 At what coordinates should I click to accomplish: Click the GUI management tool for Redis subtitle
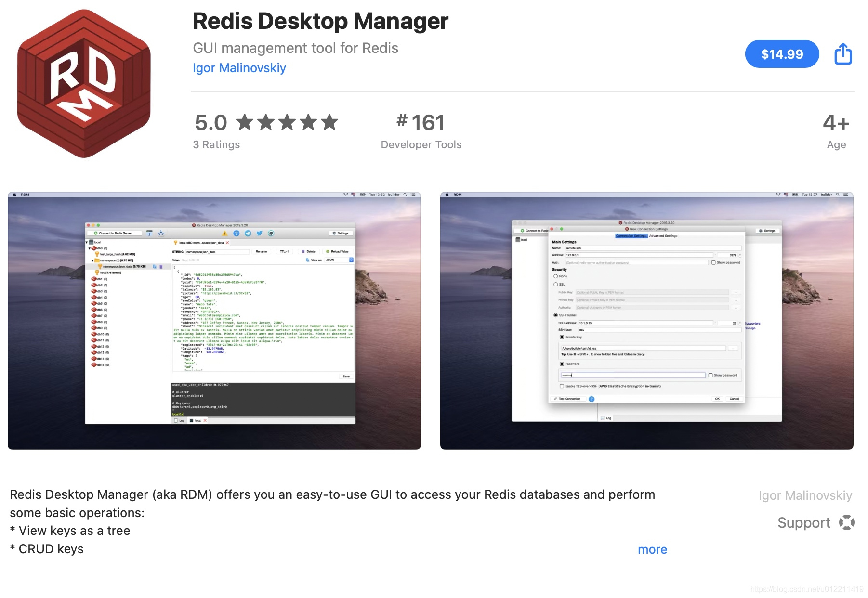point(295,48)
